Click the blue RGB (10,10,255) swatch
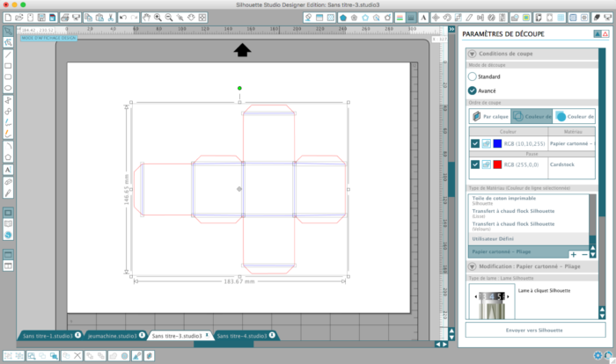The height and width of the screenshot is (364, 616). click(x=497, y=143)
